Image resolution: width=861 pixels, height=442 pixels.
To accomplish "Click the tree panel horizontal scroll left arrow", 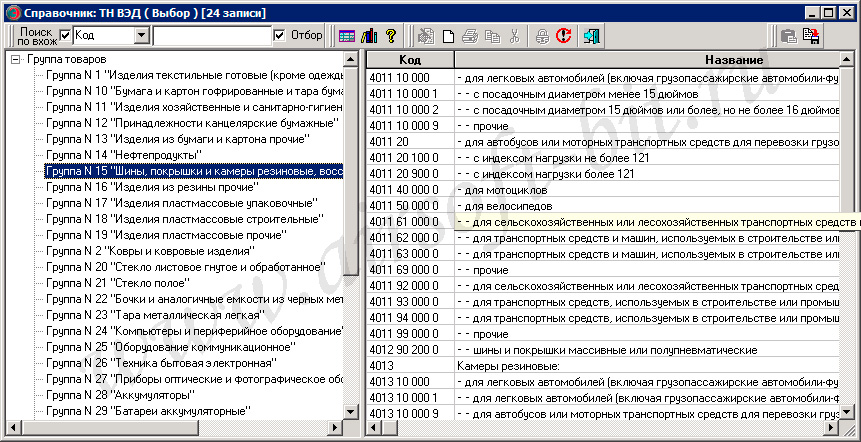I will [x=13, y=427].
